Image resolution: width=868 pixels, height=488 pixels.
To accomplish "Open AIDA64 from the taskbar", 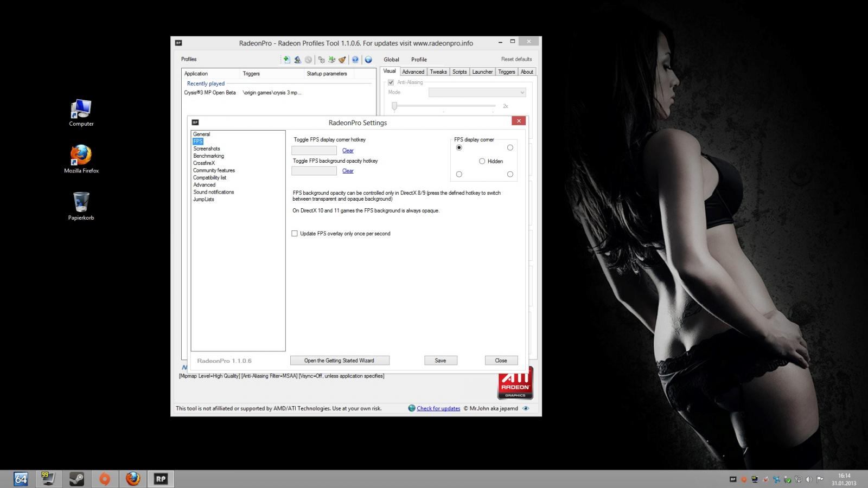I will point(21,479).
